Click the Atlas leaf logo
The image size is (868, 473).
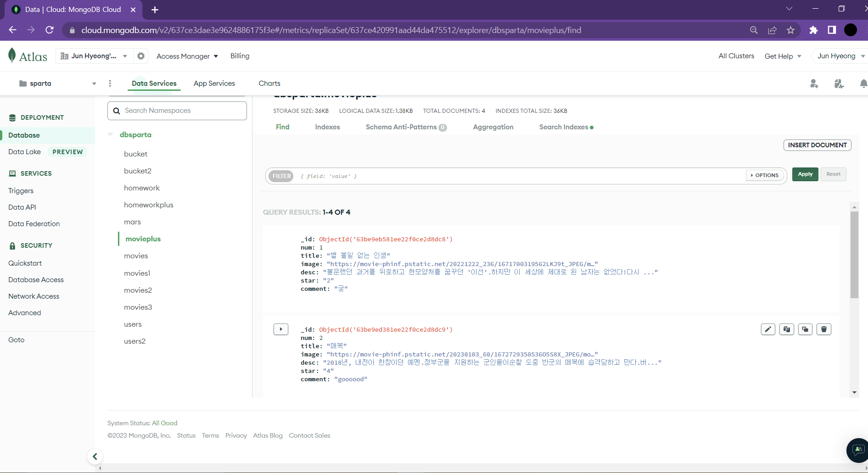pos(12,56)
